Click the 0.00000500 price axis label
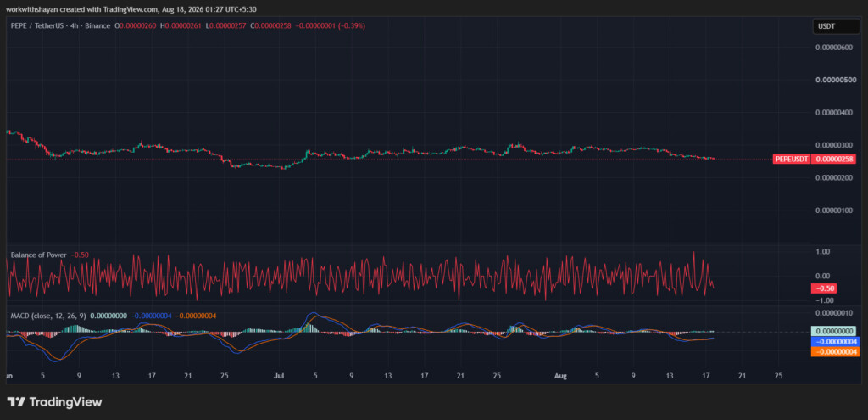Screen dimensions: 868x420 (x=835, y=80)
